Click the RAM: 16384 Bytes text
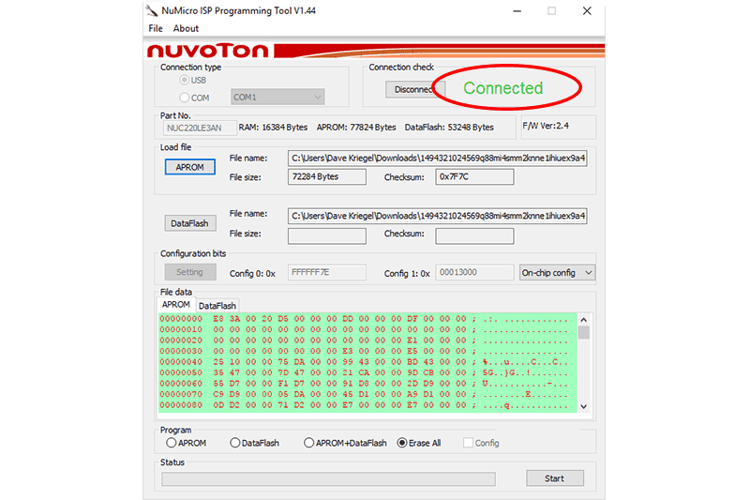 (273, 127)
